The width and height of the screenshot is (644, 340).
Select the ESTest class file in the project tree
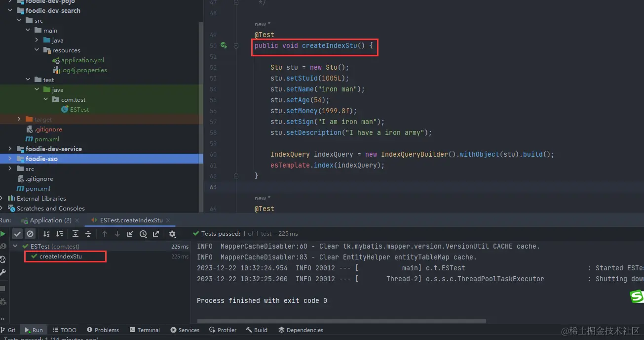point(79,110)
